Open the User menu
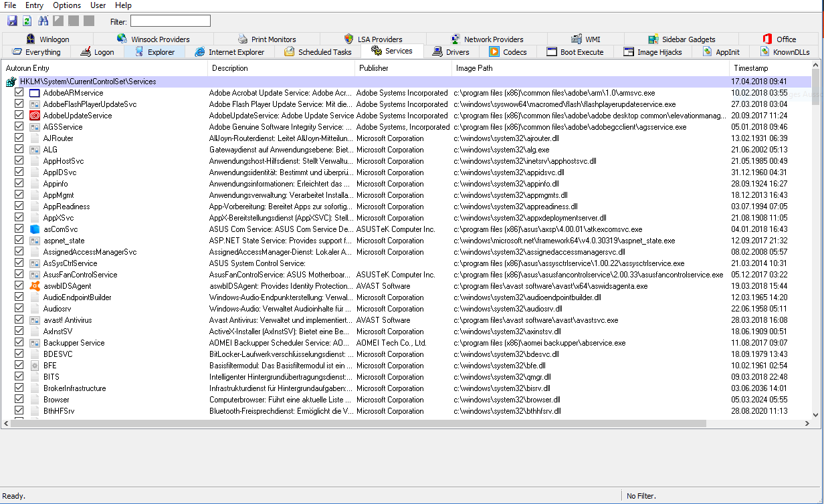The image size is (824, 504). click(x=98, y=5)
